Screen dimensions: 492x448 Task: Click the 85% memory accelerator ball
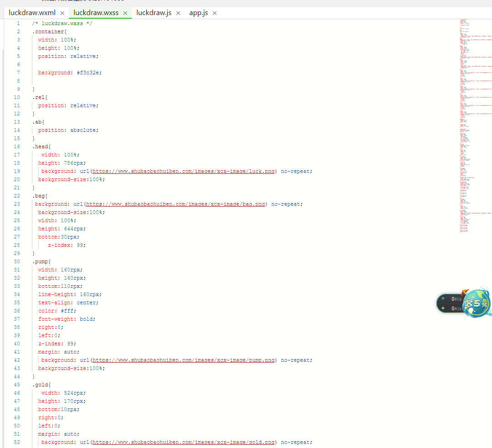click(x=476, y=303)
